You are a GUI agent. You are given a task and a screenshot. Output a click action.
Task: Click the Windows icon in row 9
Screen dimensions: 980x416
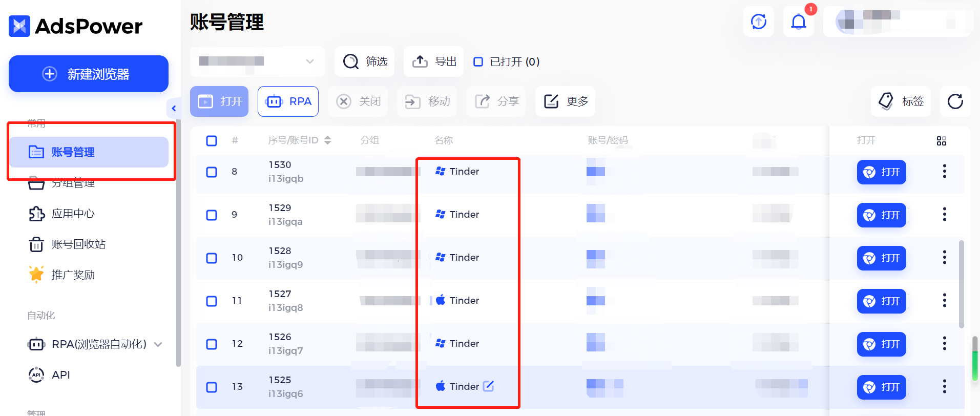coord(440,214)
